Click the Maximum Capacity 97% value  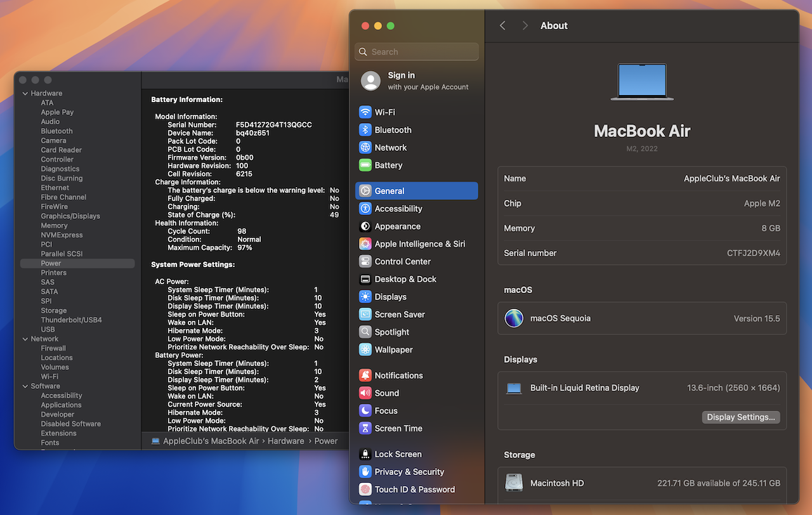(245, 247)
